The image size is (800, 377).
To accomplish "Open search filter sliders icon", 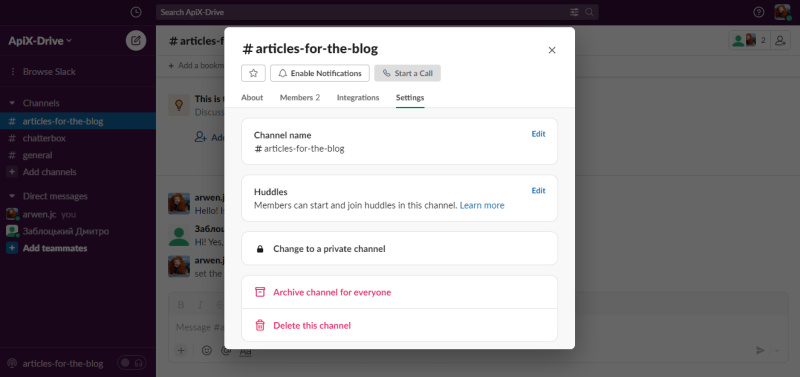I will (574, 12).
